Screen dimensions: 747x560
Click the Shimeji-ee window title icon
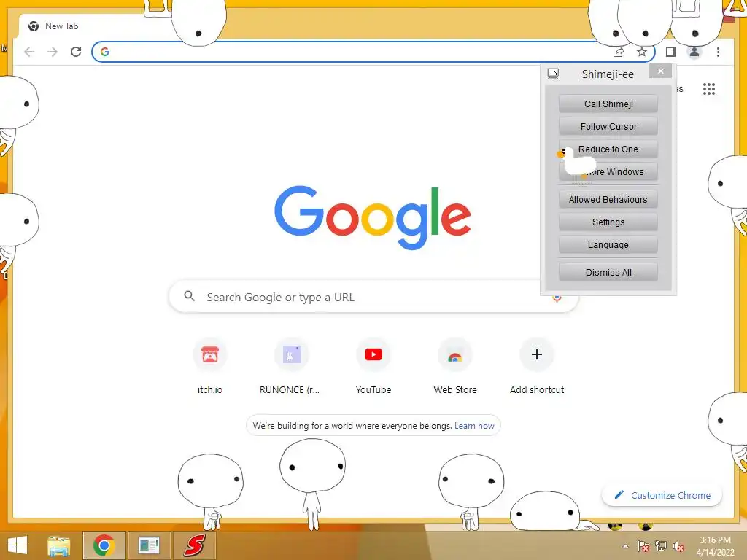point(553,74)
